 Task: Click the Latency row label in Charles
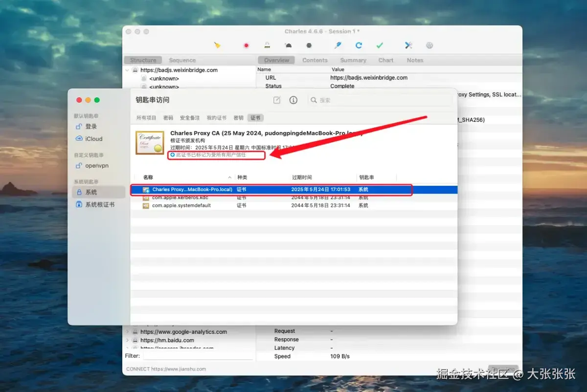pyautogui.click(x=284, y=348)
